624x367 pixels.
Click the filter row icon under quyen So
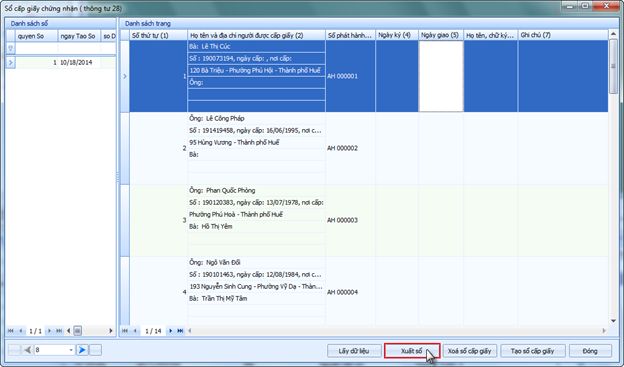click(x=10, y=48)
